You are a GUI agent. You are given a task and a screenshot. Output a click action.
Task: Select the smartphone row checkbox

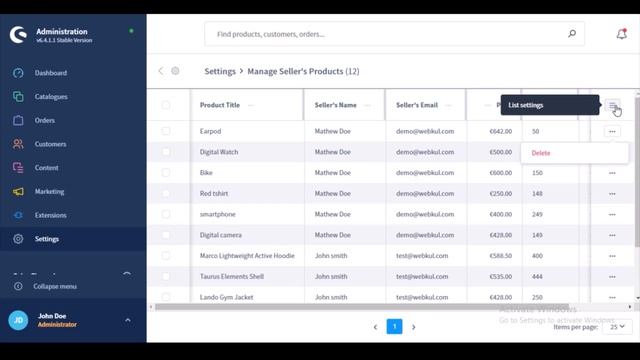166,214
